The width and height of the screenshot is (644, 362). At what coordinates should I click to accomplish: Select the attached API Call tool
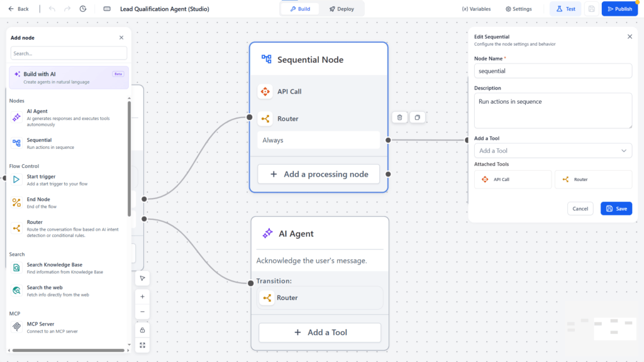coord(513,179)
